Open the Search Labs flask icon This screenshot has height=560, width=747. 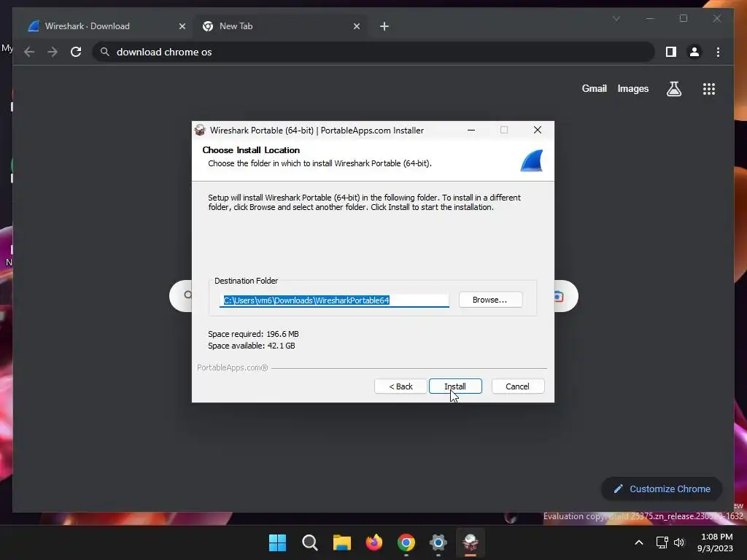pyautogui.click(x=673, y=88)
